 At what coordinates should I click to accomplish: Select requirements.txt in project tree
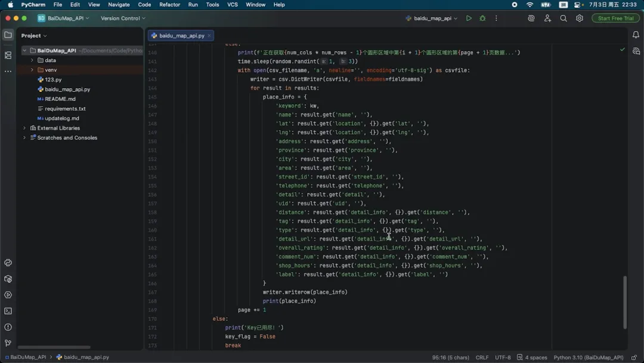click(65, 109)
